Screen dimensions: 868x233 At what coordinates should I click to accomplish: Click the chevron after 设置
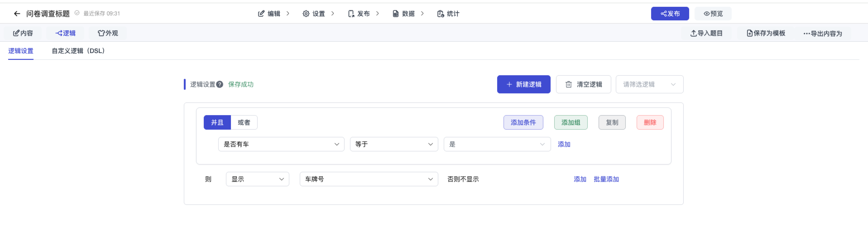pyautogui.click(x=332, y=14)
